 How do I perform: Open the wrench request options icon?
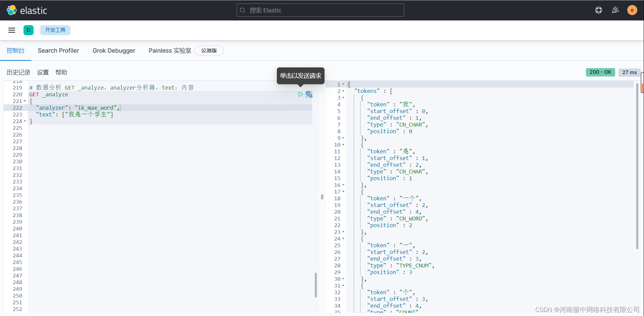[309, 94]
